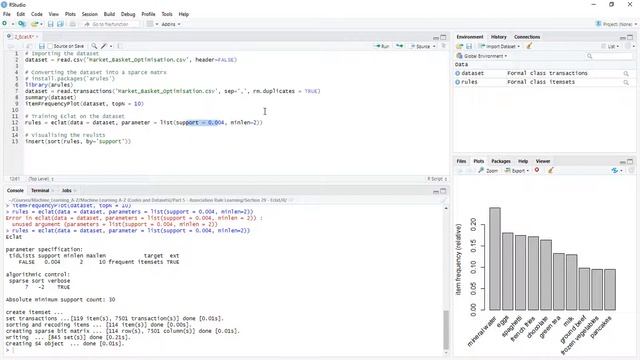Screen dimensions: 640x360
Task: Open Export dropdown in Plots pane
Action: pos(517,171)
